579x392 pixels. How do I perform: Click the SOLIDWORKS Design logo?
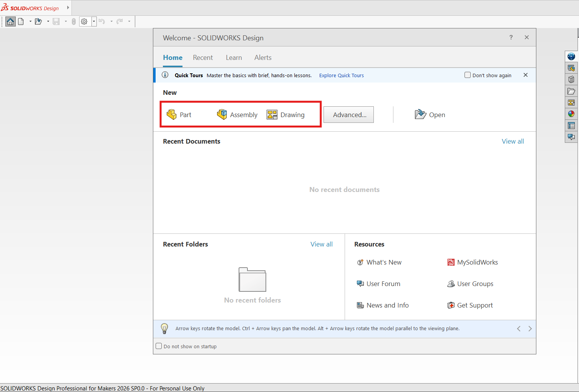pos(30,8)
